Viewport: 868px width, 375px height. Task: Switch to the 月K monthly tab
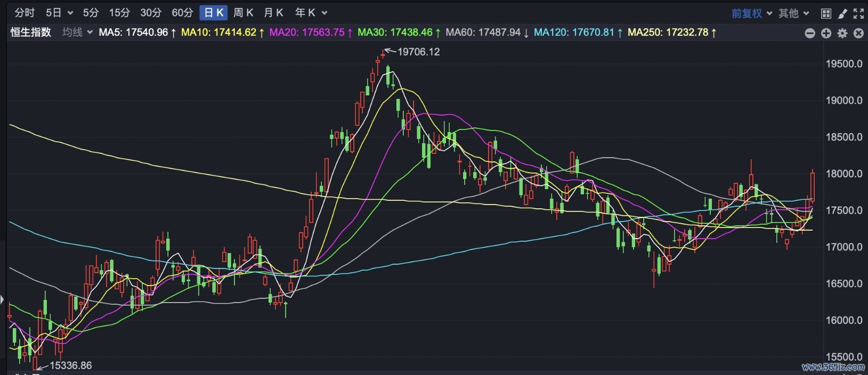(x=274, y=13)
